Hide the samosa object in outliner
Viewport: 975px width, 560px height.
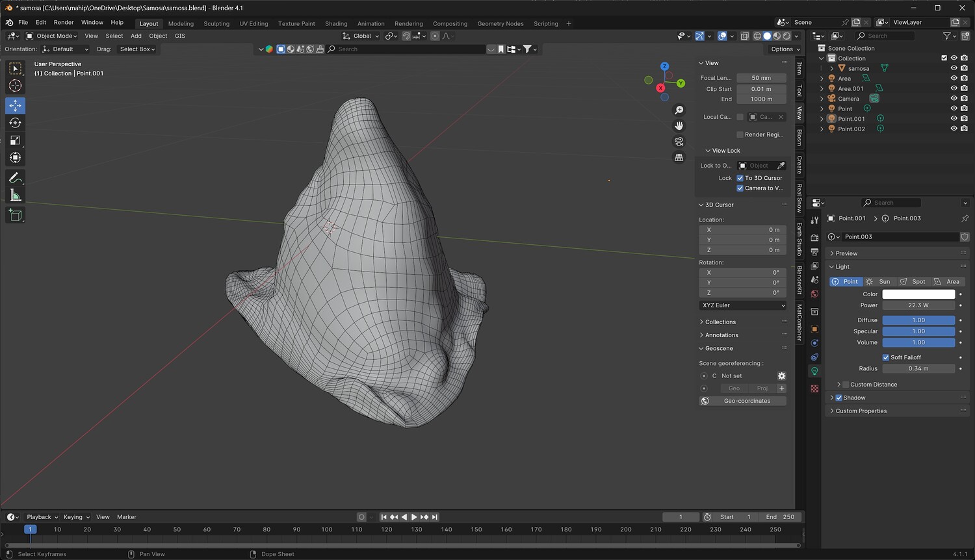pyautogui.click(x=954, y=68)
